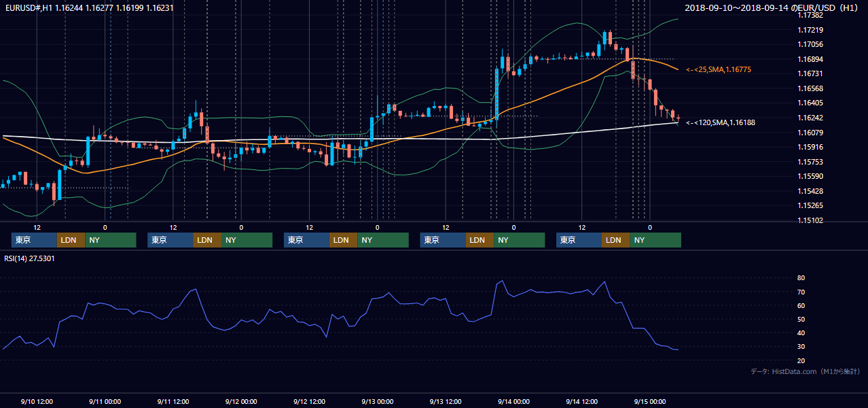
Task: Click price axis value 1.16894
Action: pyautogui.click(x=810, y=59)
